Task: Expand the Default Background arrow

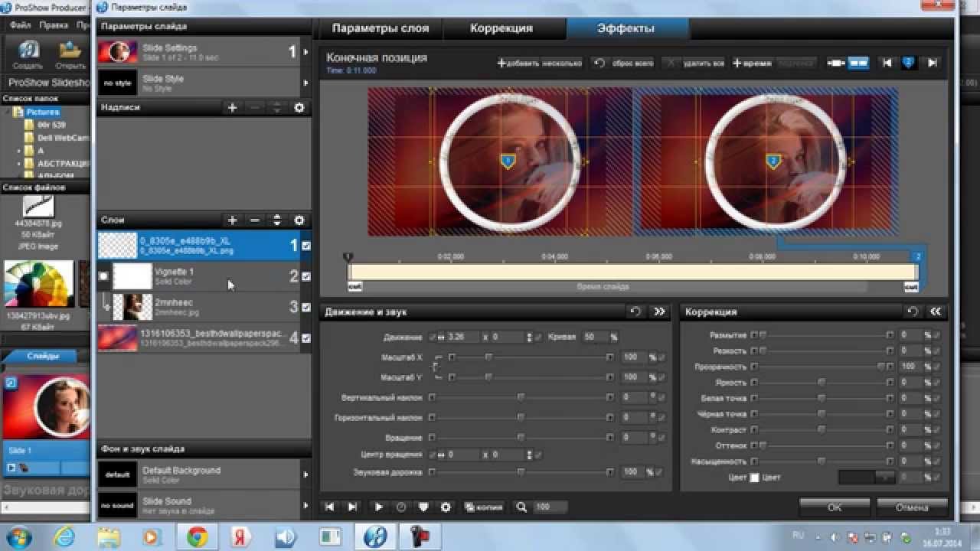Action: [x=305, y=474]
